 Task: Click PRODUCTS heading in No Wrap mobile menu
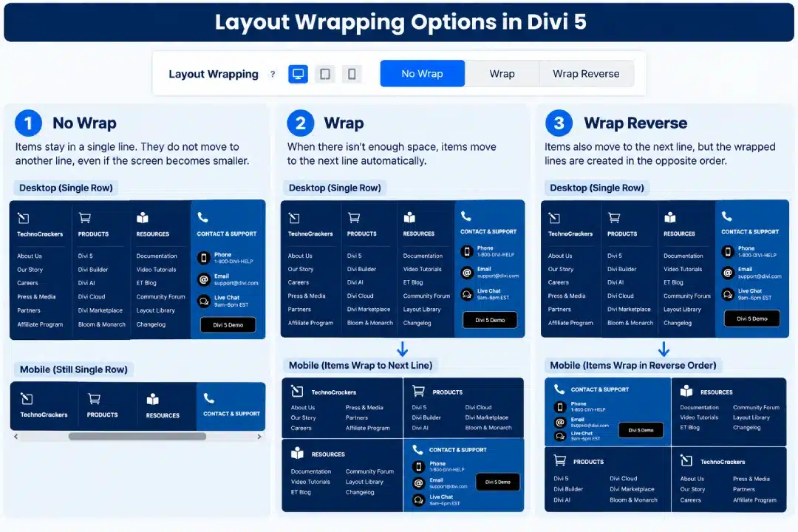click(102, 415)
